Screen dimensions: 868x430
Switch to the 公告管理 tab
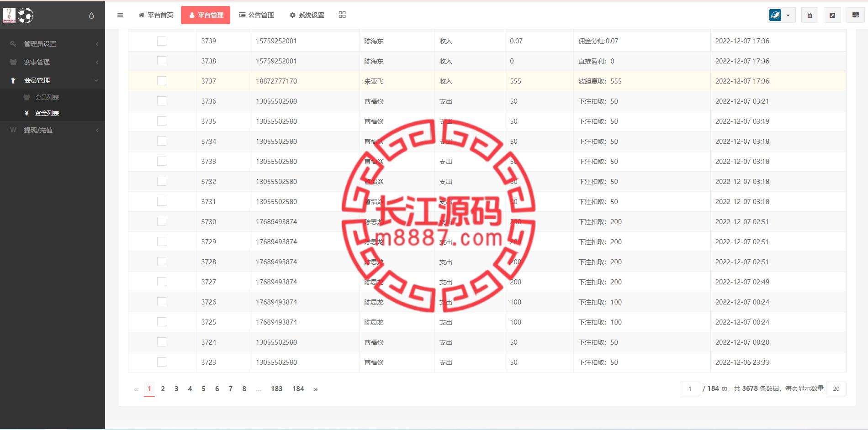pyautogui.click(x=256, y=15)
